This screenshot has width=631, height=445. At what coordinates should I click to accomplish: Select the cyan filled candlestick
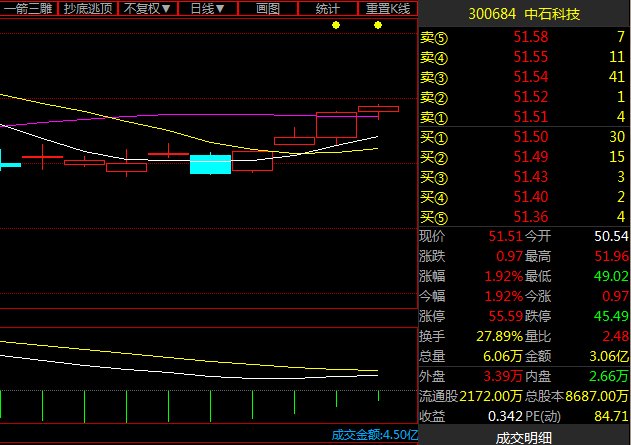click(x=210, y=164)
